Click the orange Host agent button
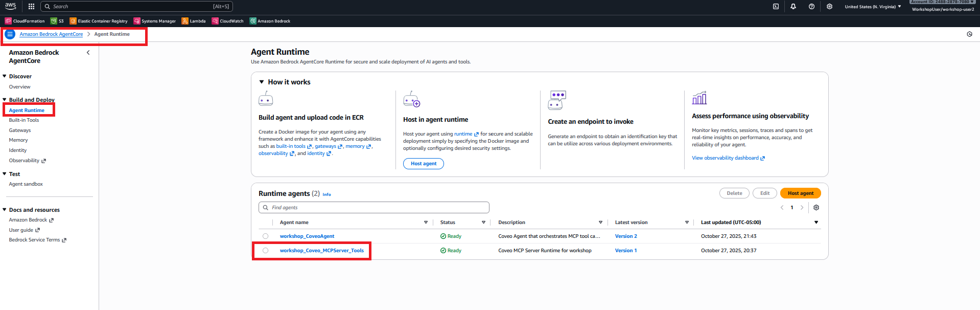The height and width of the screenshot is (310, 980). (x=800, y=193)
